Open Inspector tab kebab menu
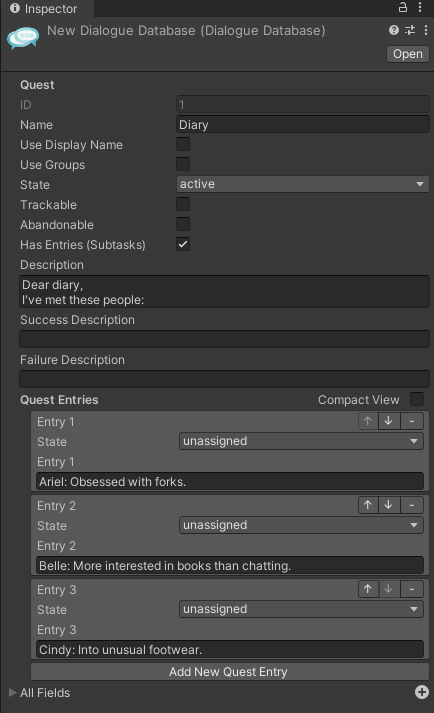The width and height of the screenshot is (434, 713). 420,7
